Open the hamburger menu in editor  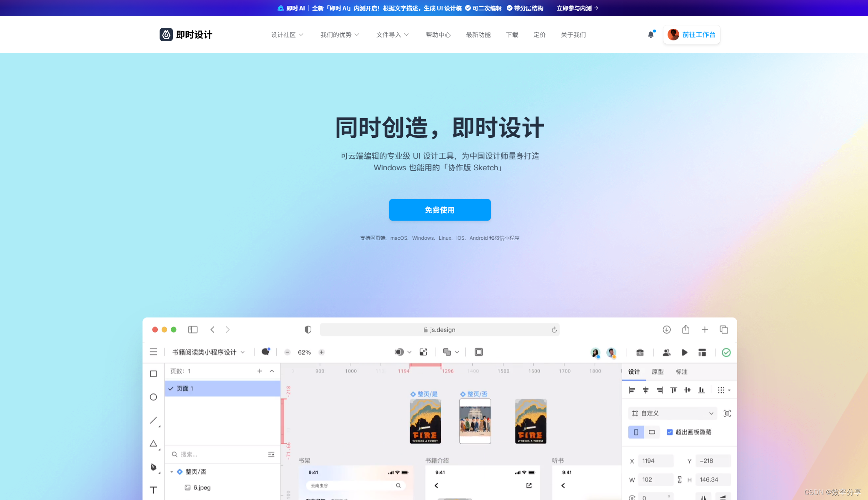[153, 352]
